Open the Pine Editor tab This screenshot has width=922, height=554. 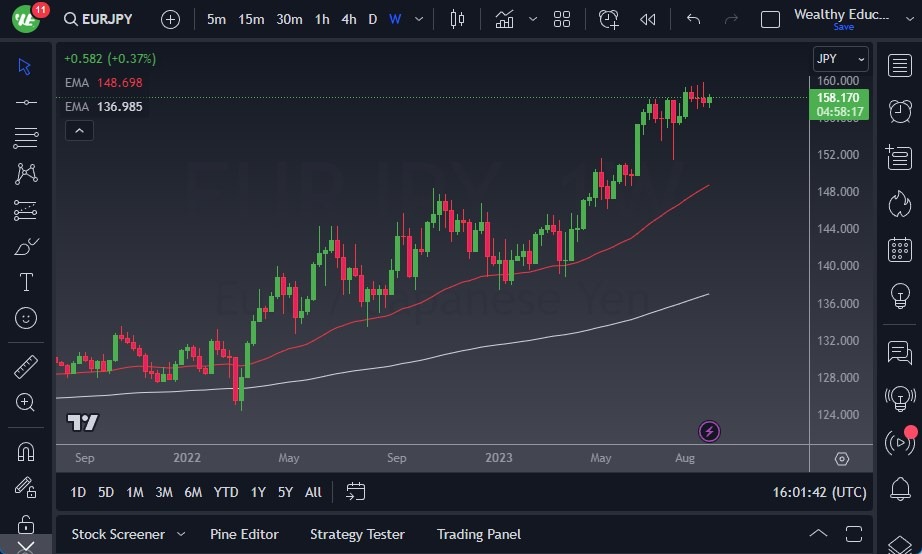point(244,534)
